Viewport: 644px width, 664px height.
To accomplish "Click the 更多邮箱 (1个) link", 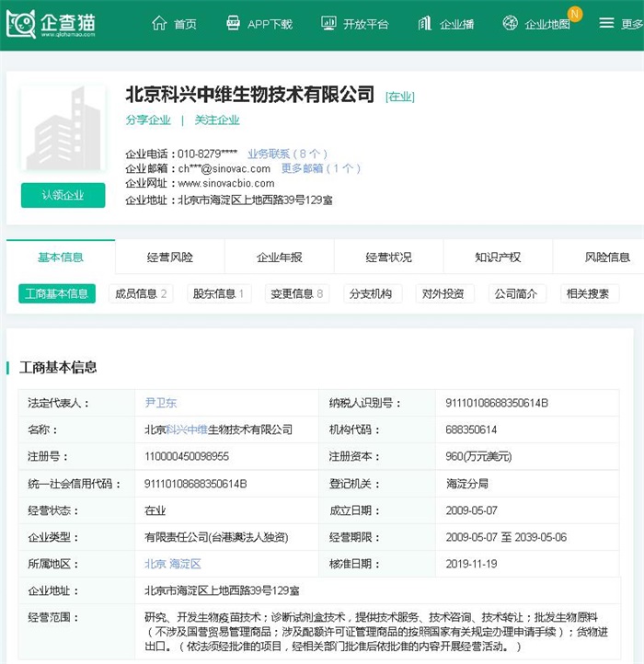I will [321, 168].
